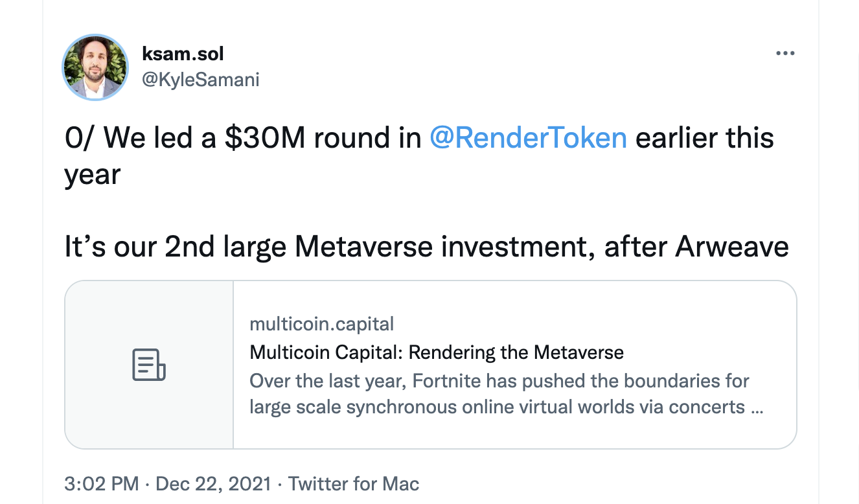Click the word "year" on tweet's second line
Screen dimensions: 859x504
point(93,175)
